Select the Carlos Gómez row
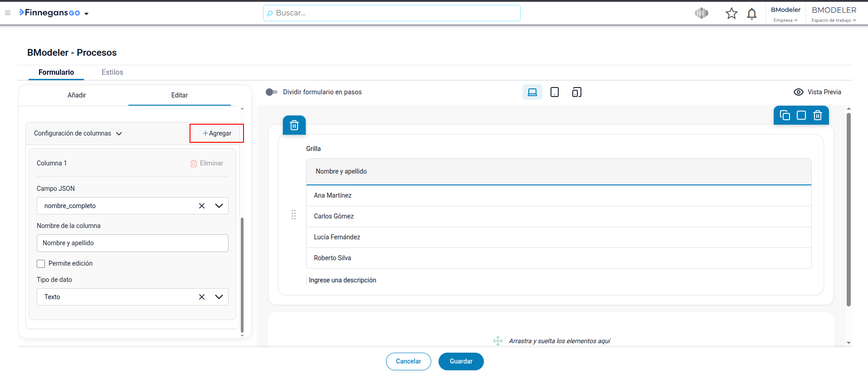 [x=559, y=216]
